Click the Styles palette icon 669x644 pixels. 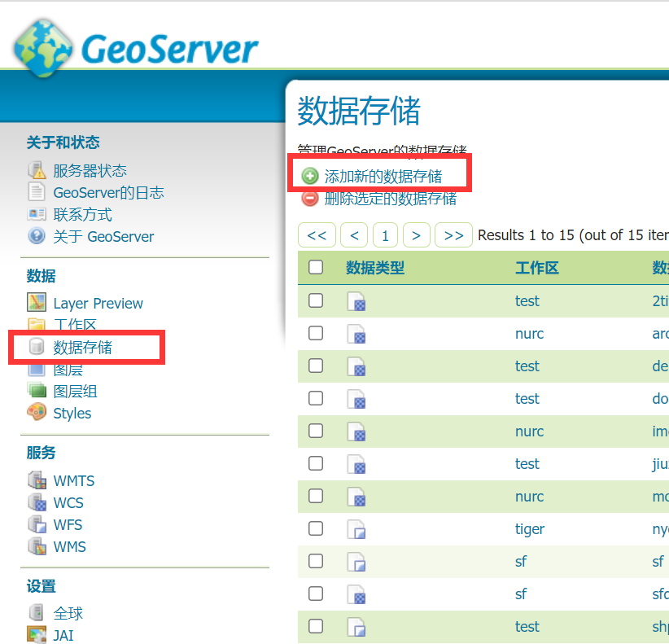37,412
